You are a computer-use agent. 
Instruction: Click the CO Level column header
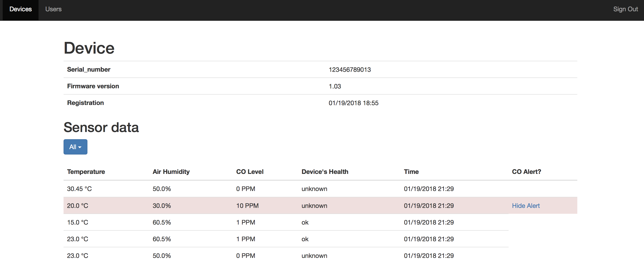(x=249, y=172)
